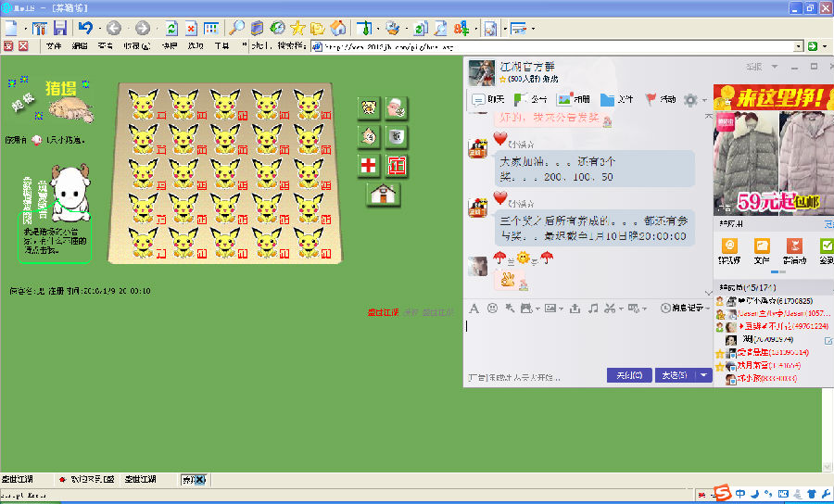Image resolution: width=834 pixels, height=504 pixels.
Task: Open dropdown arrow beside the undo icon
Action: (99, 28)
